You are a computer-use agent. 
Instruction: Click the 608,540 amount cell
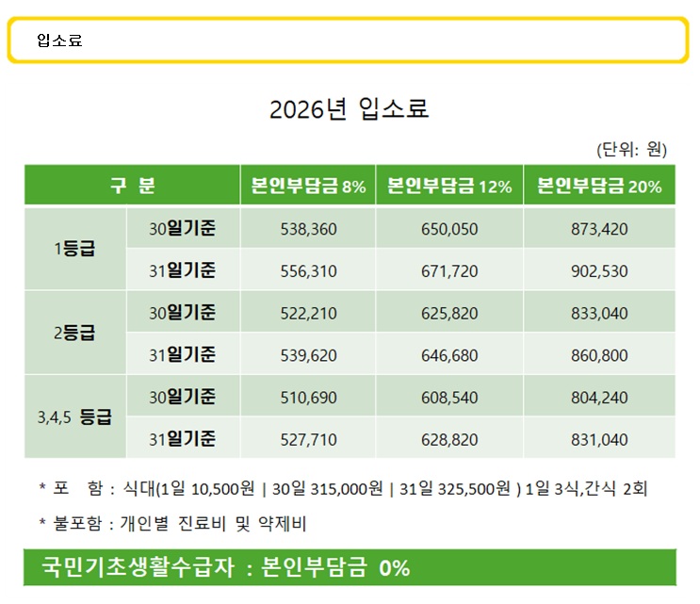tap(449, 398)
